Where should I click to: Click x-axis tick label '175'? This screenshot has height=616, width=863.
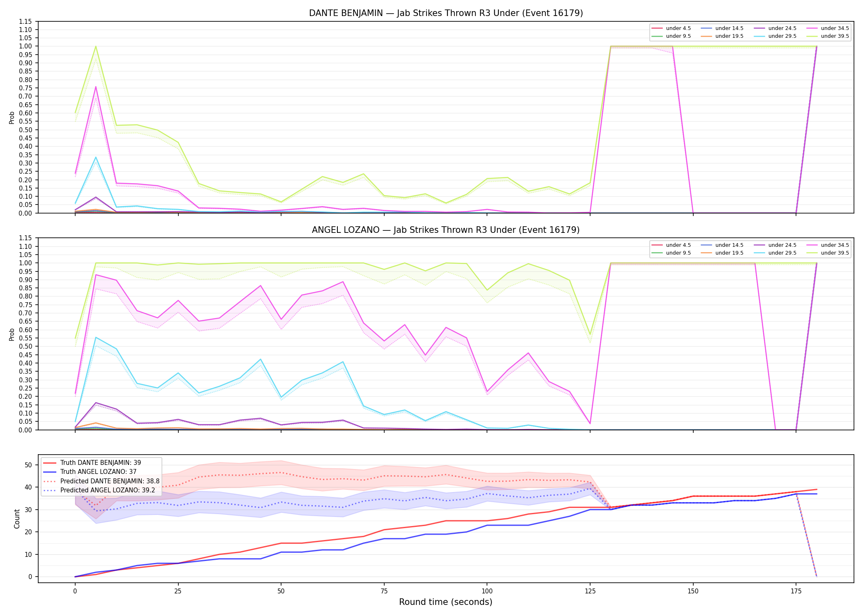[x=796, y=591]
